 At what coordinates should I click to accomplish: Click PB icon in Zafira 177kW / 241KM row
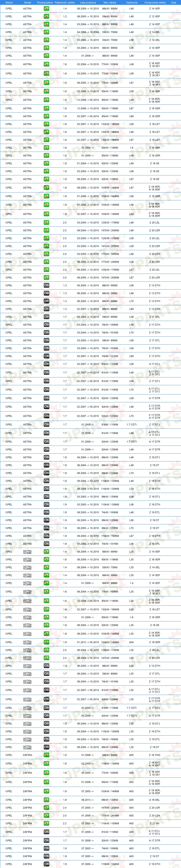coord(46,816)
